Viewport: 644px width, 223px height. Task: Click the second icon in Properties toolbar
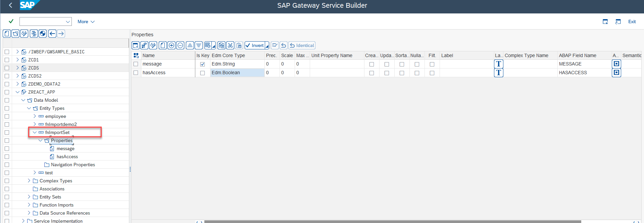tap(144, 45)
